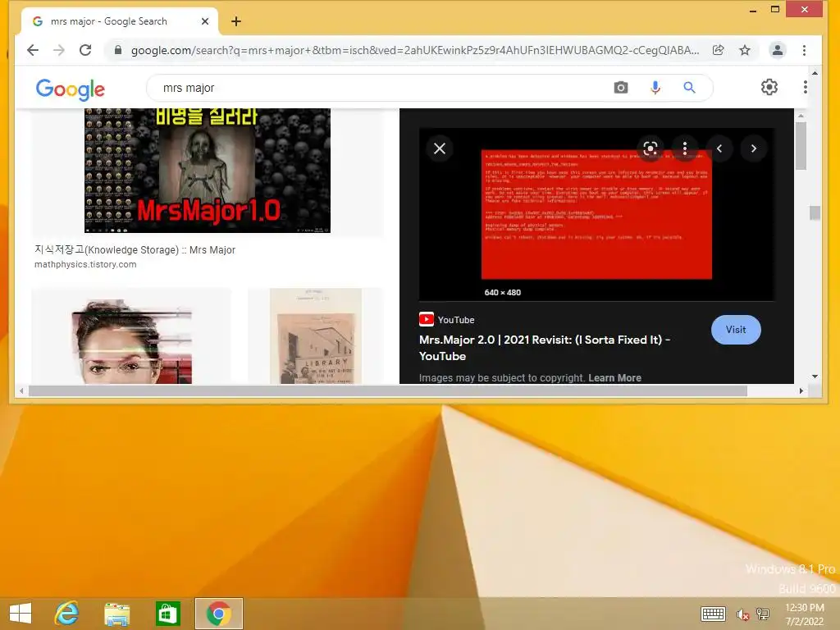Viewport: 840px width, 630px height.
Task: Open the Chrome profile avatar menu
Action: click(x=778, y=50)
